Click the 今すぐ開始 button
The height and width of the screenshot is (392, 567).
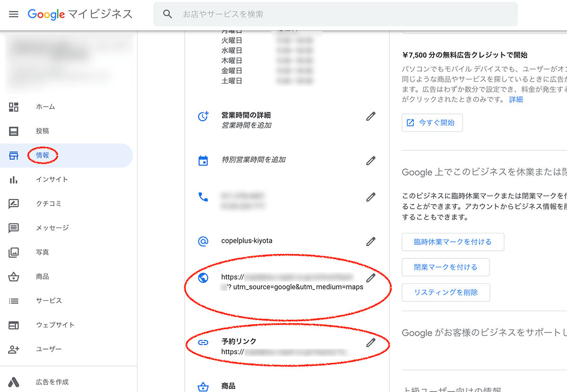[x=432, y=123]
